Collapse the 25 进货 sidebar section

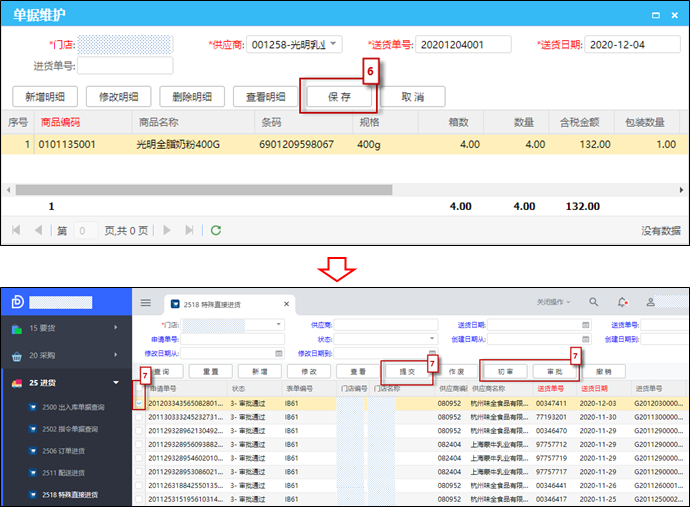tap(66, 383)
